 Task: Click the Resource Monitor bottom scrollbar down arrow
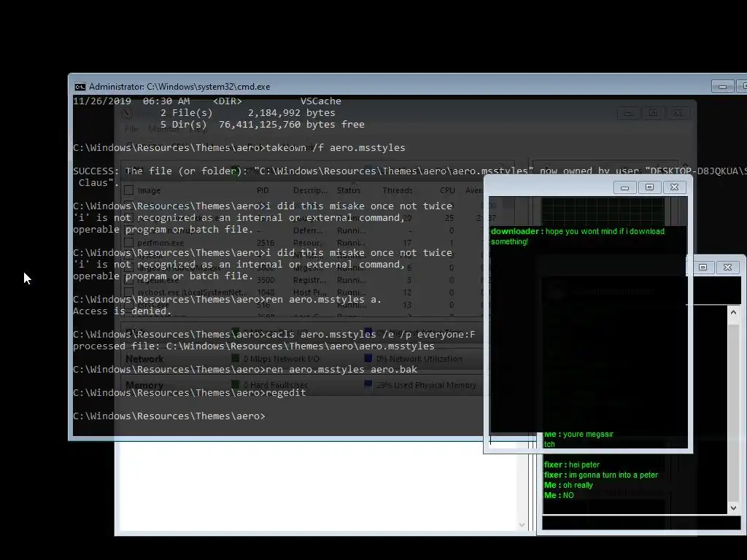click(522, 525)
